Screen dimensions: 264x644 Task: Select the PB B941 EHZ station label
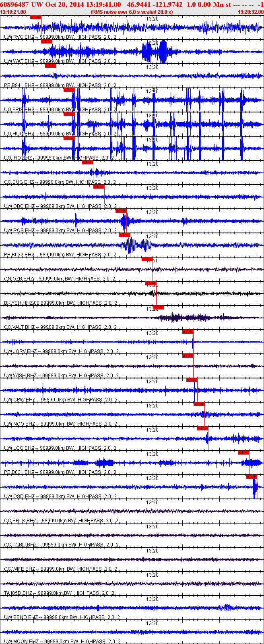click(60, 85)
